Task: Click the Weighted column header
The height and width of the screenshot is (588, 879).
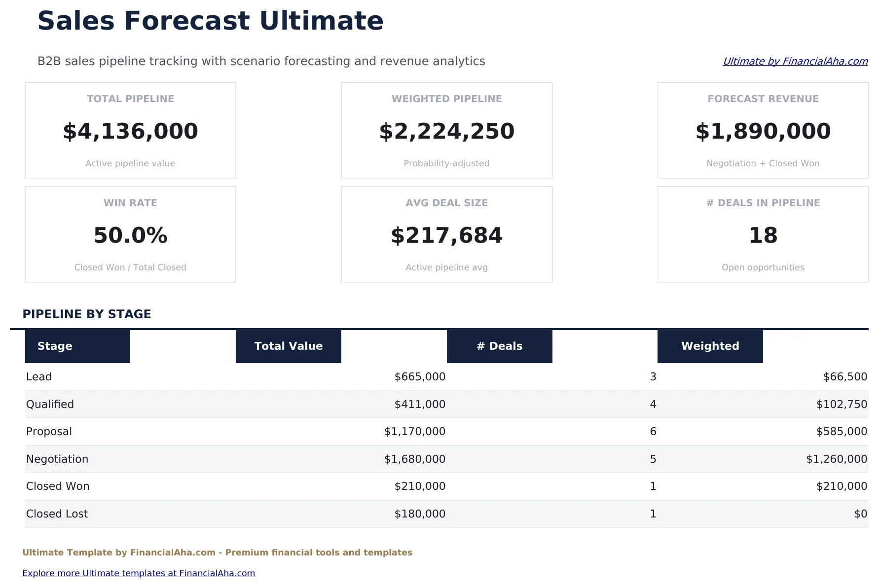Action: point(710,346)
